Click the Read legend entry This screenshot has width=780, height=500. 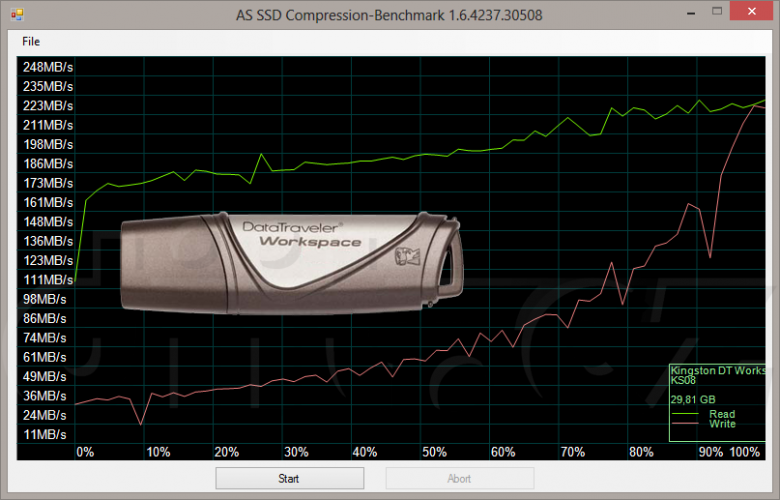pos(722,414)
